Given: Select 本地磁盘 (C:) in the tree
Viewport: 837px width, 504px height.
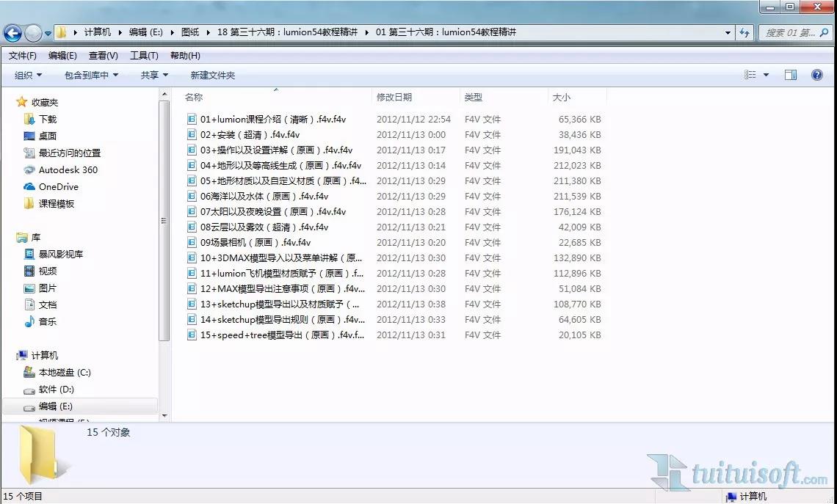Looking at the screenshot, I should click(x=65, y=372).
